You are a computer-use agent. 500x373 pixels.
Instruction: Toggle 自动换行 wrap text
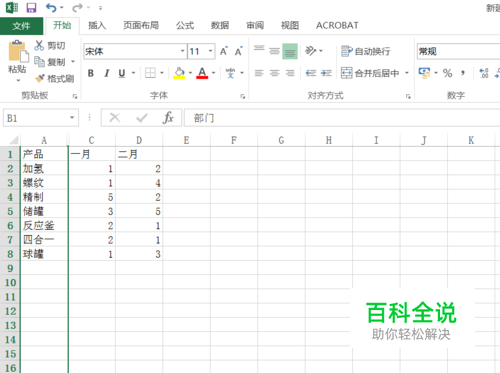[x=366, y=51]
